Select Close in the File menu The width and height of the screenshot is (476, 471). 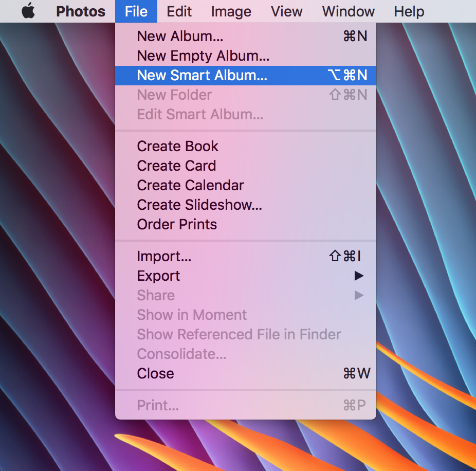pyautogui.click(x=155, y=374)
